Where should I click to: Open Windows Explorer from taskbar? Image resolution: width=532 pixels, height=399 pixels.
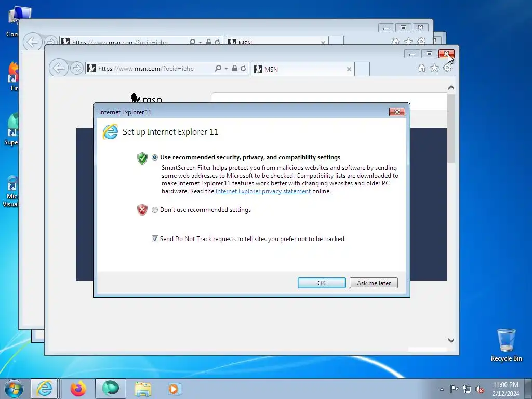coord(143,389)
